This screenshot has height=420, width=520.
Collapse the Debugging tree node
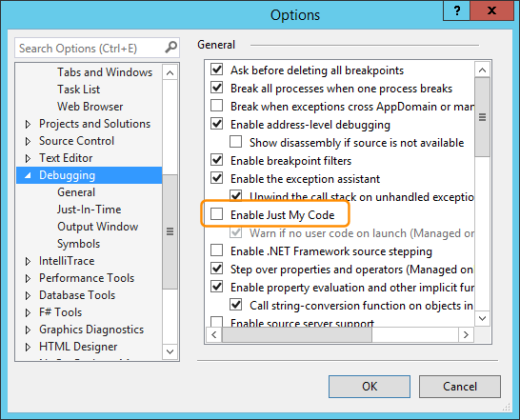click(29, 175)
